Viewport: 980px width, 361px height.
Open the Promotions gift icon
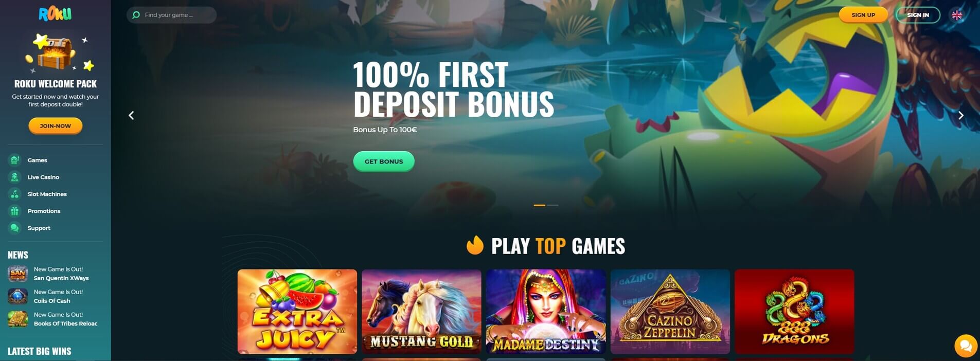coord(15,211)
